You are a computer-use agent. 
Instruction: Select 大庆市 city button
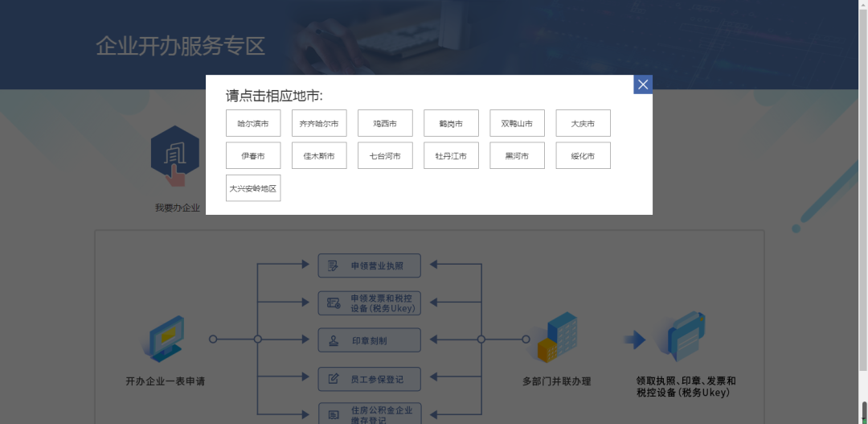tap(583, 123)
